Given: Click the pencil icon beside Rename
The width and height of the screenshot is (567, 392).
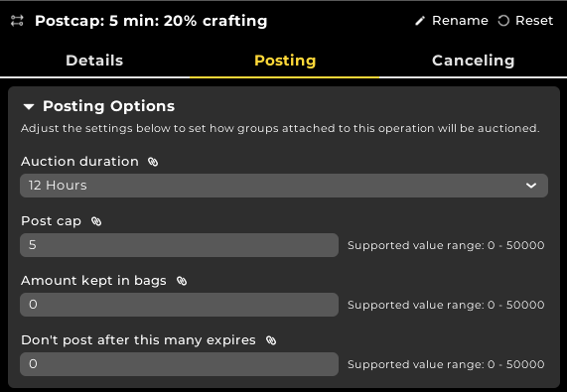Looking at the screenshot, I should pyautogui.click(x=420, y=21).
